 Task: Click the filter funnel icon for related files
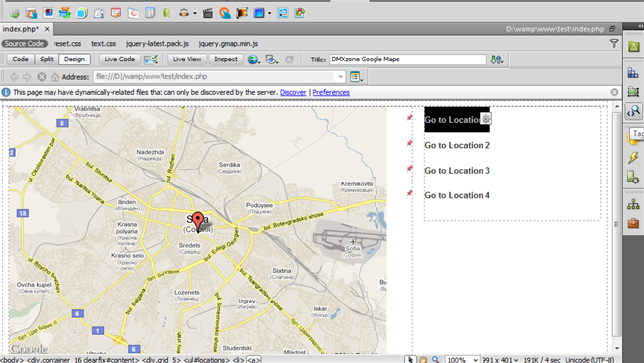614,44
